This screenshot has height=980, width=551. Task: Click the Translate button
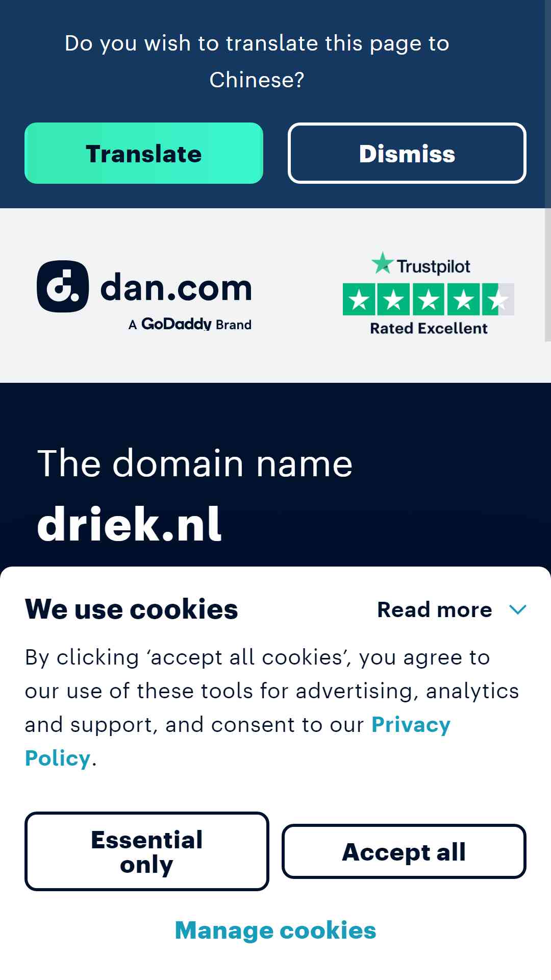click(x=144, y=153)
